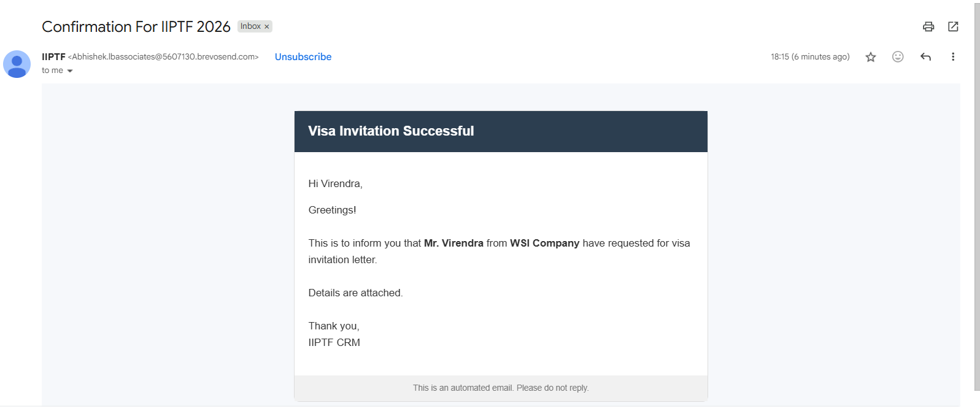Click the bold 'Mr. Virendra' text
This screenshot has height=411, width=980.
(453, 244)
